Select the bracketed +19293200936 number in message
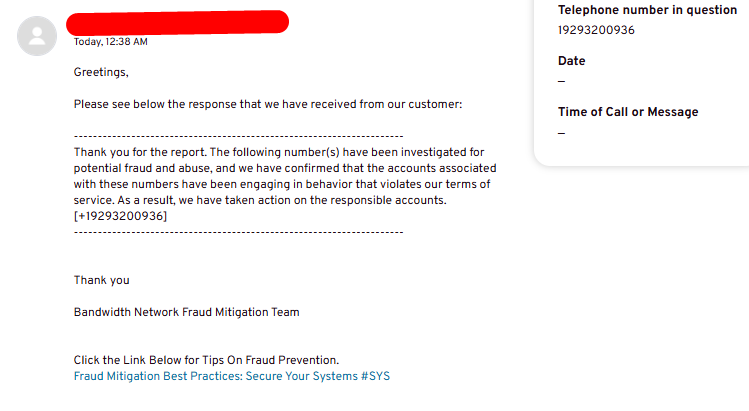 120,216
